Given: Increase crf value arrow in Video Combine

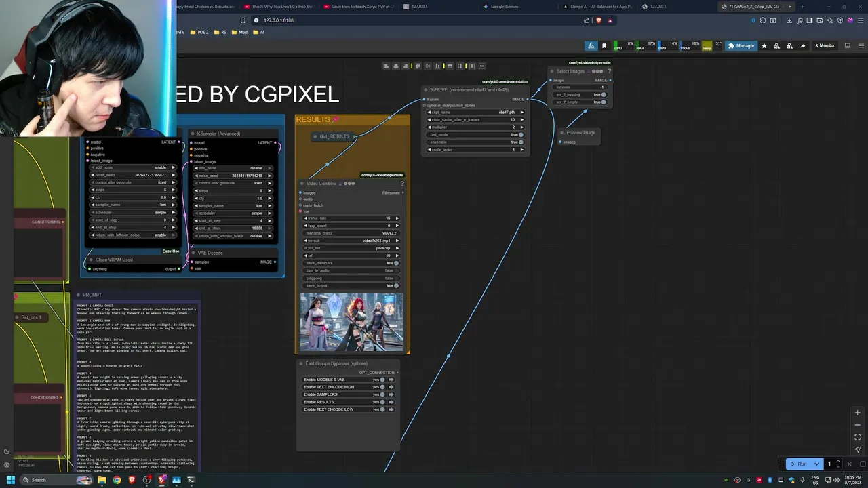Looking at the screenshot, I should point(397,256).
